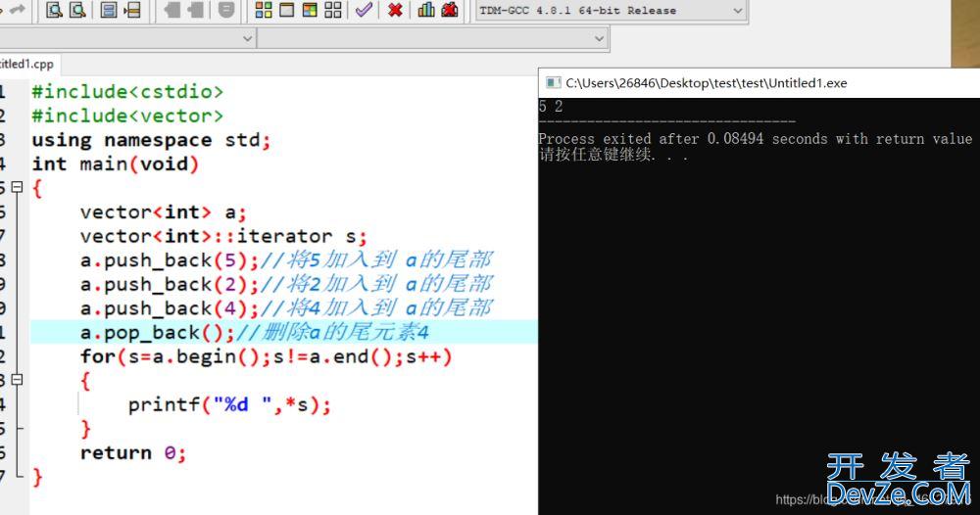Click the 'vector<int> a;' declaration
Viewport: 980px width, 515px height.
pos(164,212)
